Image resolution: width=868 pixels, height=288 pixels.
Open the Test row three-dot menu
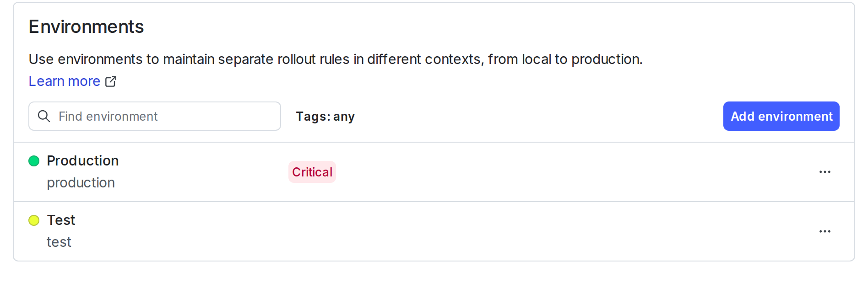click(825, 231)
